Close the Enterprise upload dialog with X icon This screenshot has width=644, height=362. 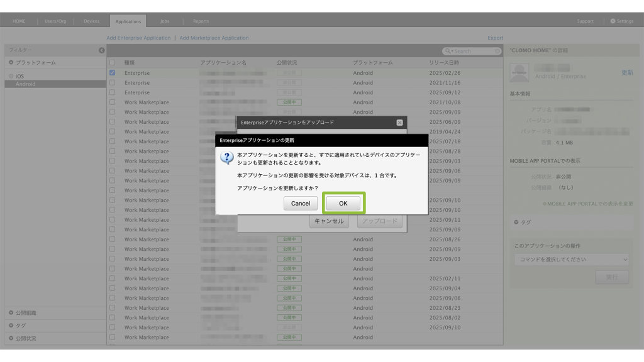pos(400,123)
